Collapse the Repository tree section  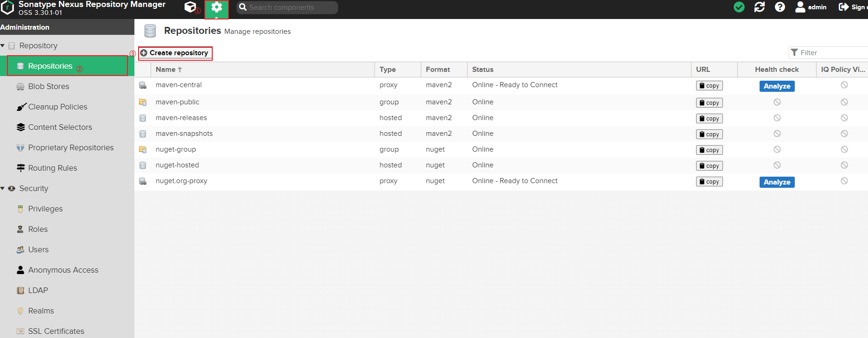(x=3, y=45)
